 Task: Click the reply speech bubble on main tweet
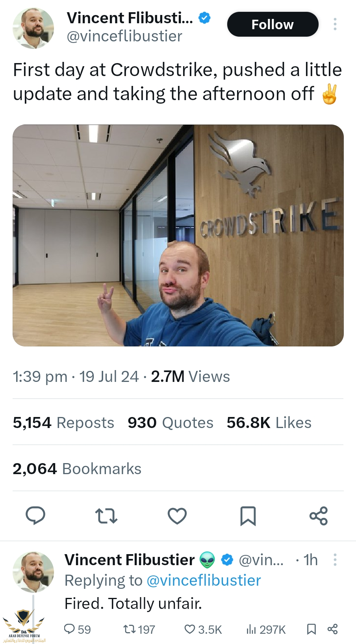tap(35, 516)
